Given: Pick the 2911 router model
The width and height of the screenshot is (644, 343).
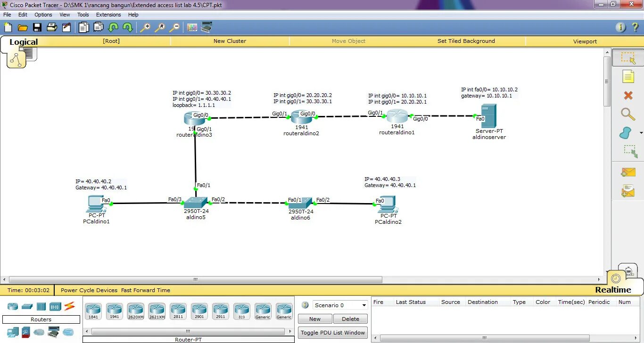Looking at the screenshot, I should click(221, 311).
